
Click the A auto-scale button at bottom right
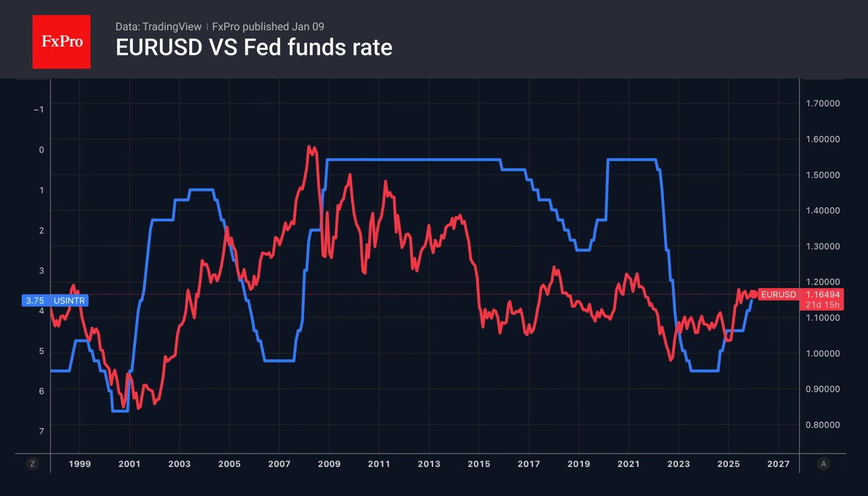click(x=823, y=464)
